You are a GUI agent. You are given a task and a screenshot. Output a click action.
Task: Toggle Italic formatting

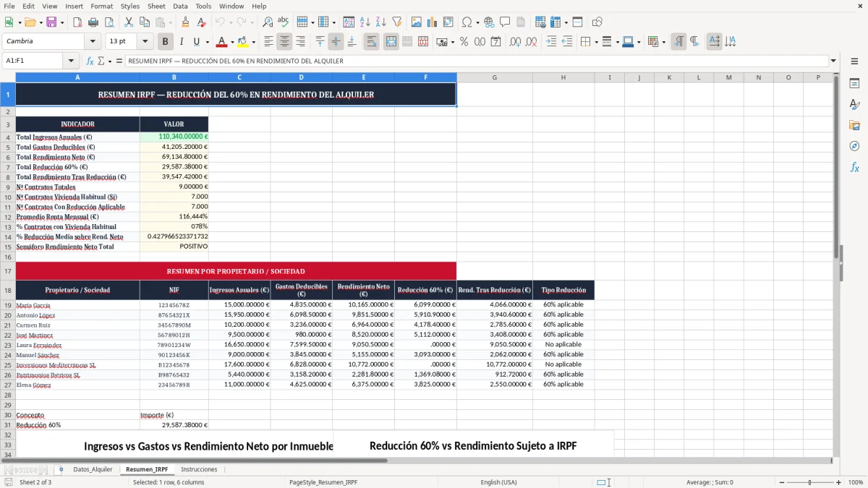[x=181, y=42]
